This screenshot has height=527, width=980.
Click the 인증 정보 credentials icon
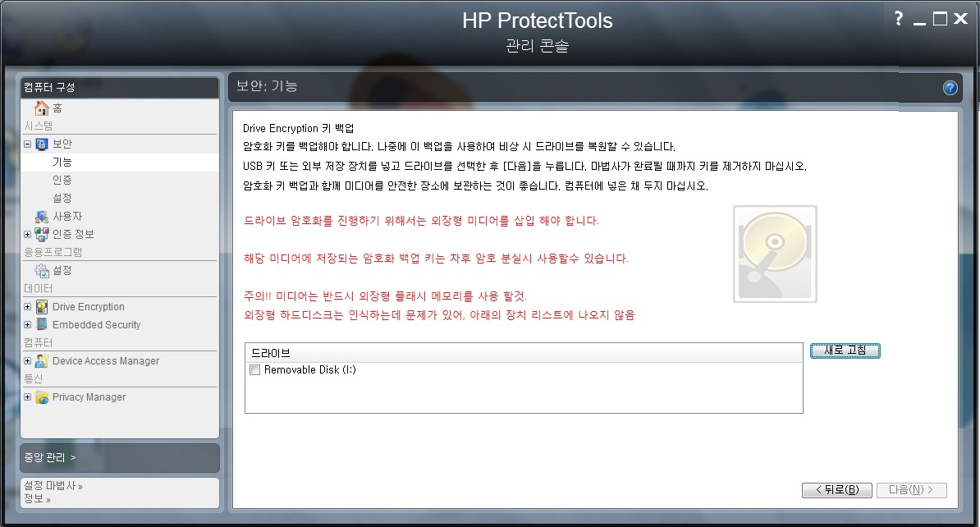(41, 235)
